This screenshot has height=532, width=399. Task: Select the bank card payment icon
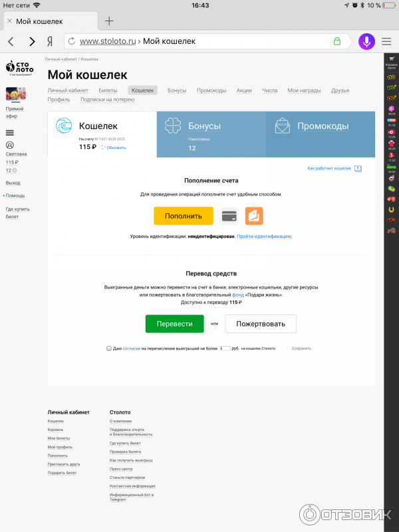[229, 216]
